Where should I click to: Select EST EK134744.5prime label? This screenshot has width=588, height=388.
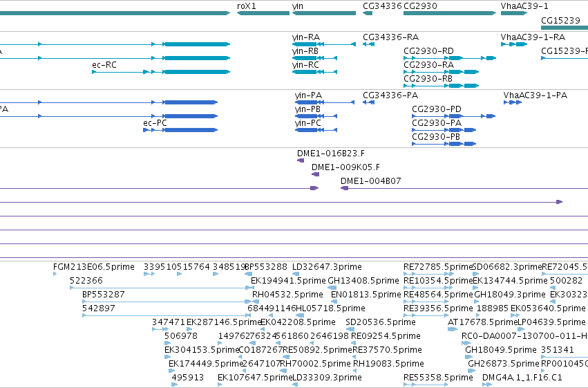510,281
